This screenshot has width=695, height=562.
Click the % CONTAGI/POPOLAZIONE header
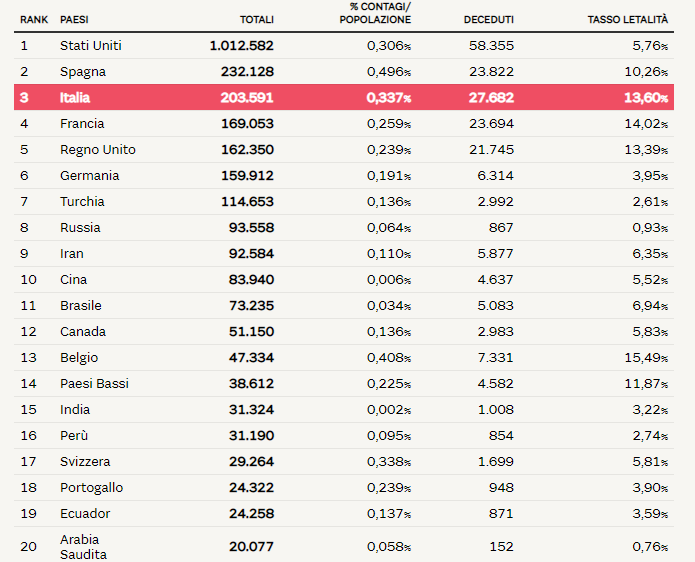tap(375, 13)
